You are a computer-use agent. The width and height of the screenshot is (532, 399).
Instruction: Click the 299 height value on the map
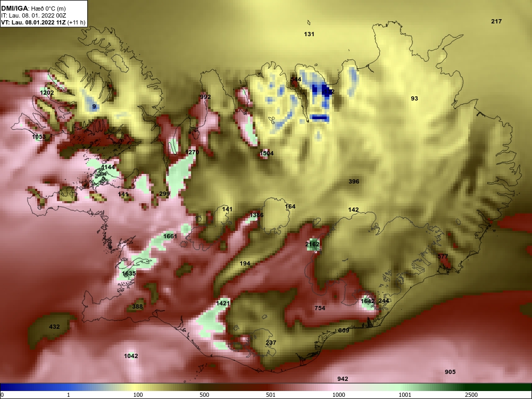[x=164, y=194]
